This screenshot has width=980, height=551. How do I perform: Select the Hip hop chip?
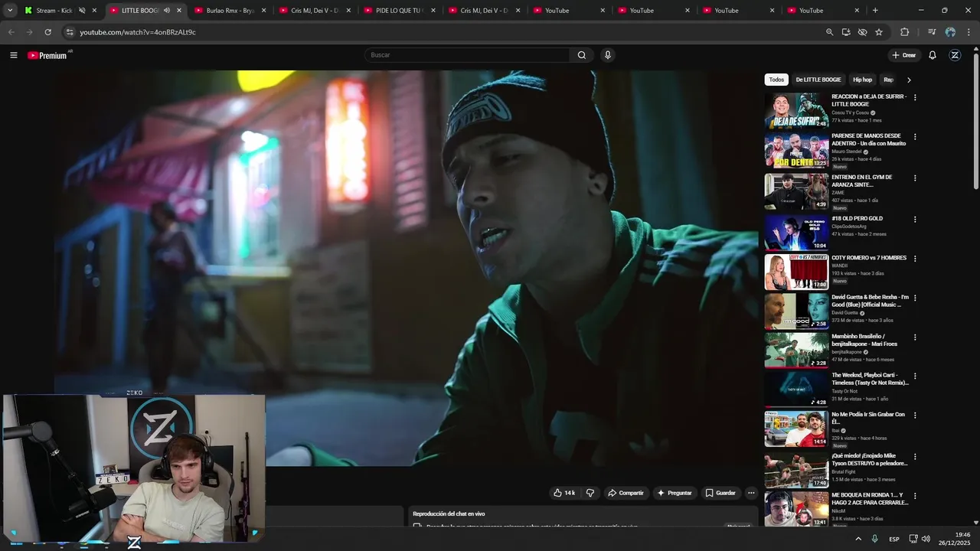point(862,80)
